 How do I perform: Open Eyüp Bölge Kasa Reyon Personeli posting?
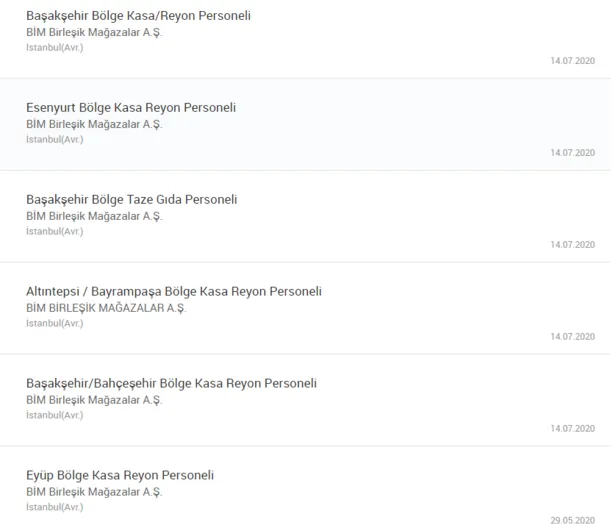(120, 476)
